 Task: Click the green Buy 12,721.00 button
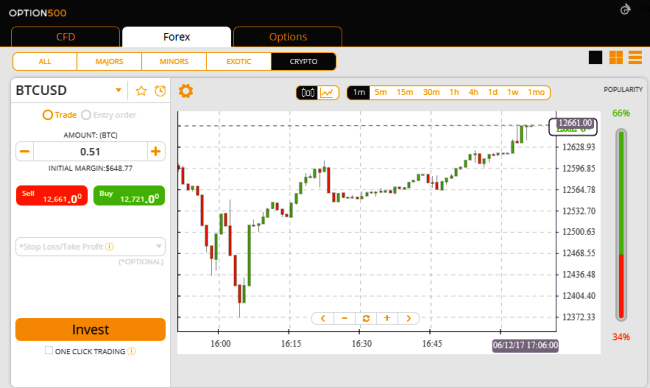[x=129, y=196]
